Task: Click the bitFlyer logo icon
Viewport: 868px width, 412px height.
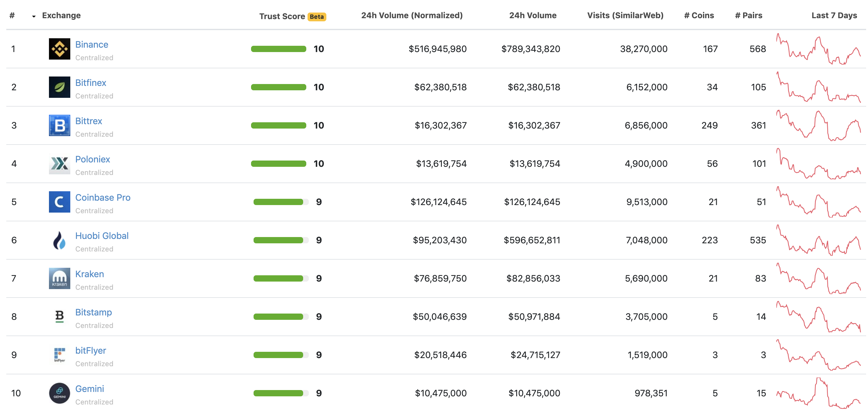Action: click(59, 355)
